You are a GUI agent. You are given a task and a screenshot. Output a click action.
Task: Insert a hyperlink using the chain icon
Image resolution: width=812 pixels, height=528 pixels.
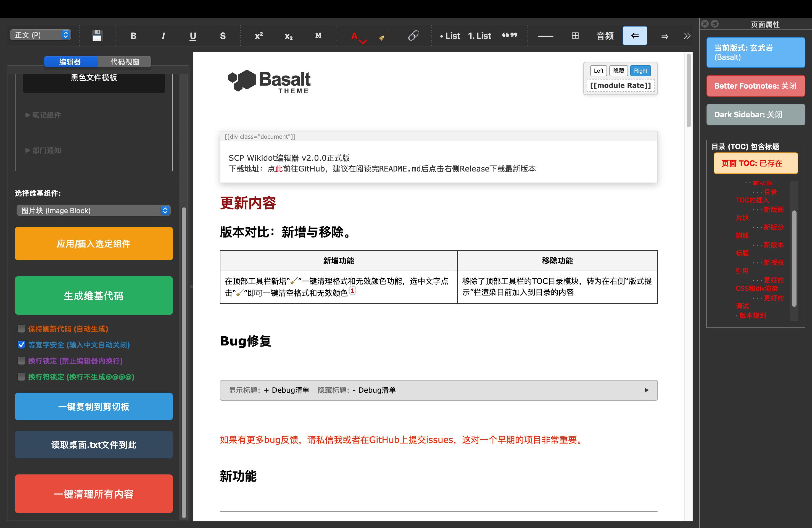click(413, 35)
